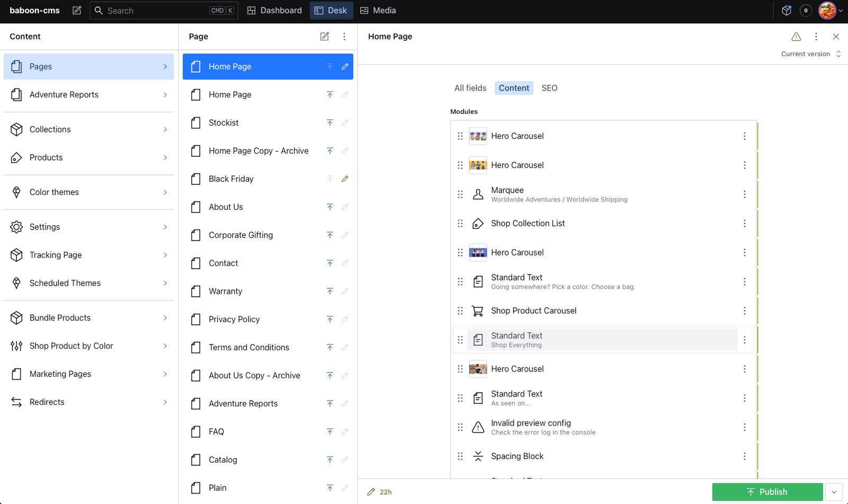Click the validation warning triangle icon
Viewport: 848px width, 504px height.
coord(796,37)
